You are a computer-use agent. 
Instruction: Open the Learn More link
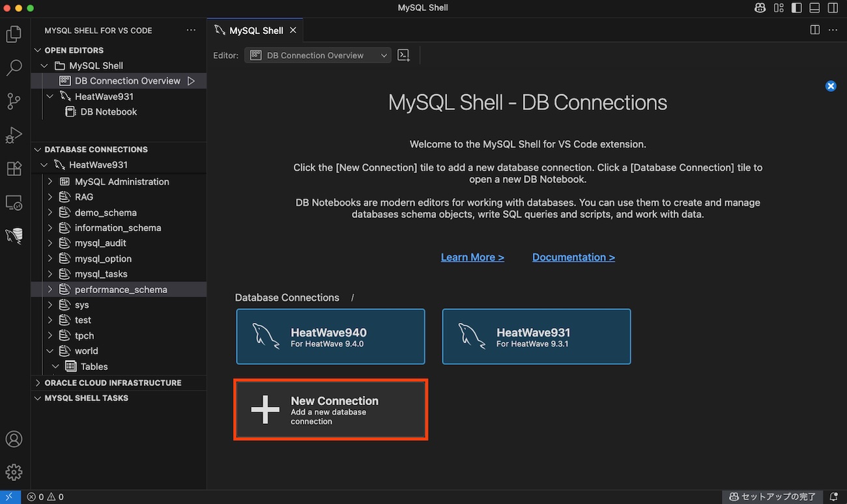click(472, 257)
